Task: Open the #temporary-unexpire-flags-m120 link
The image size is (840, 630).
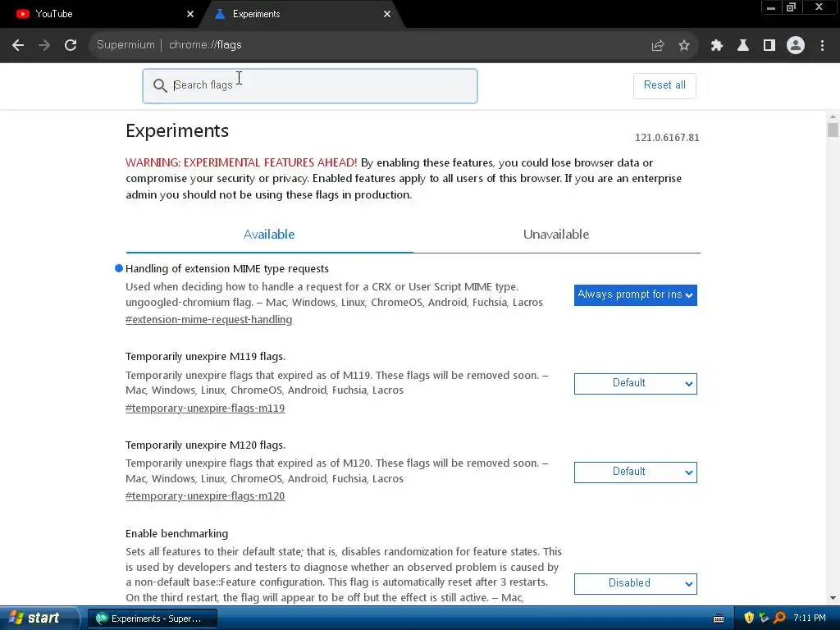Action: pyautogui.click(x=205, y=496)
